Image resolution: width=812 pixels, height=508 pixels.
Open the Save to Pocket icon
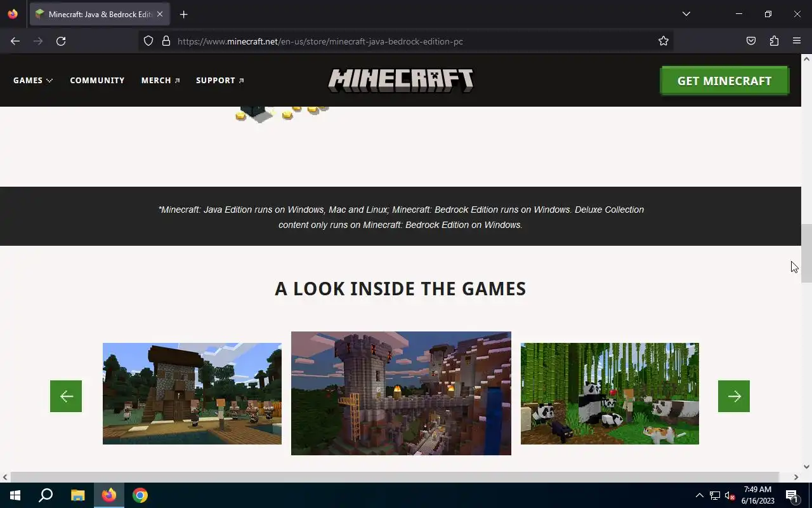(x=751, y=41)
